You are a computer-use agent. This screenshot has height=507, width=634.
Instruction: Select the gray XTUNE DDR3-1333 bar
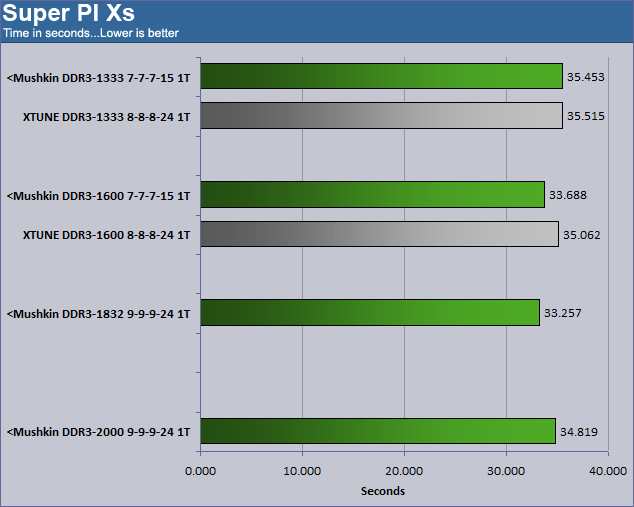[382, 116]
